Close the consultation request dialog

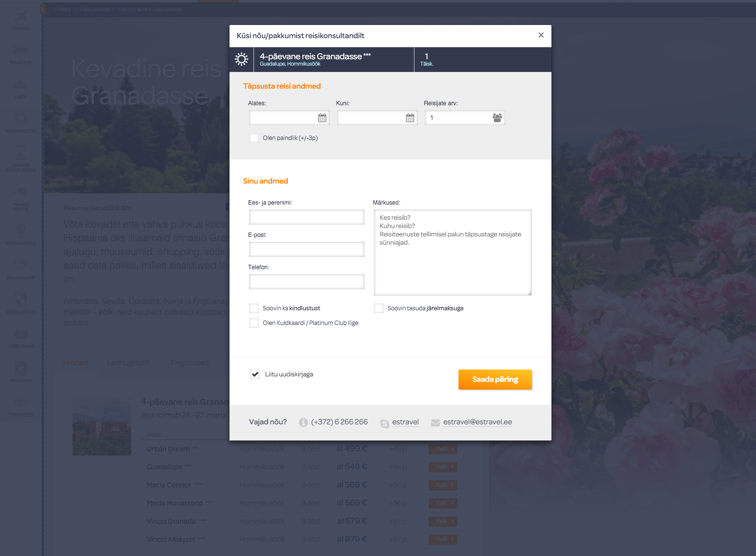(541, 35)
